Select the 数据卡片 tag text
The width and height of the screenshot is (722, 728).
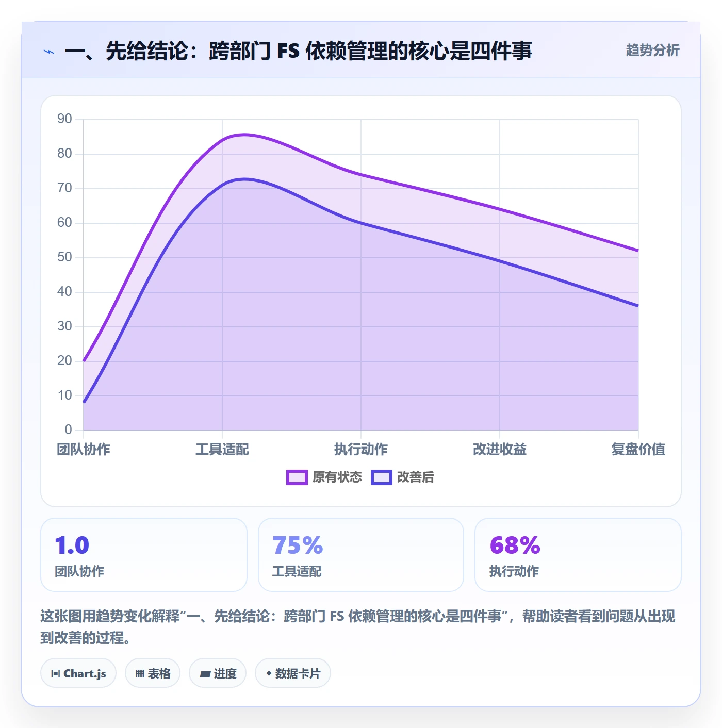point(298,673)
